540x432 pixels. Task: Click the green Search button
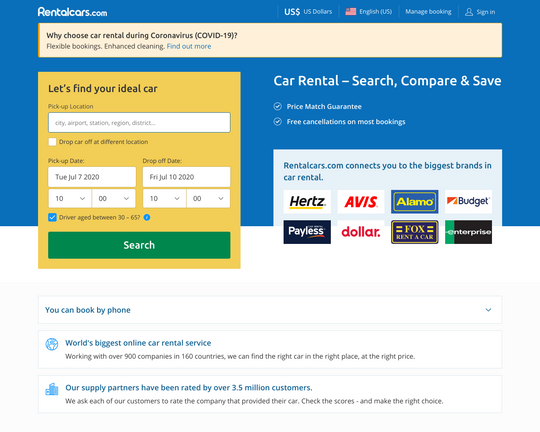coord(139,245)
